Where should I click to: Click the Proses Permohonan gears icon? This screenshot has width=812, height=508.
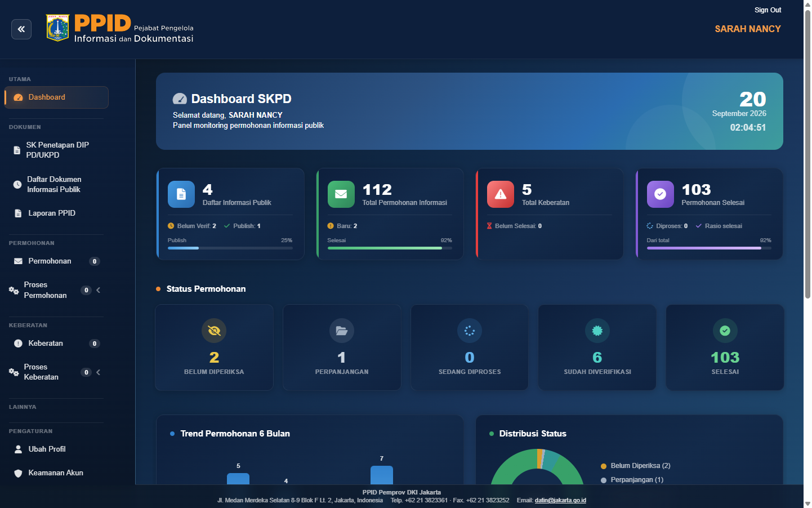(x=14, y=291)
